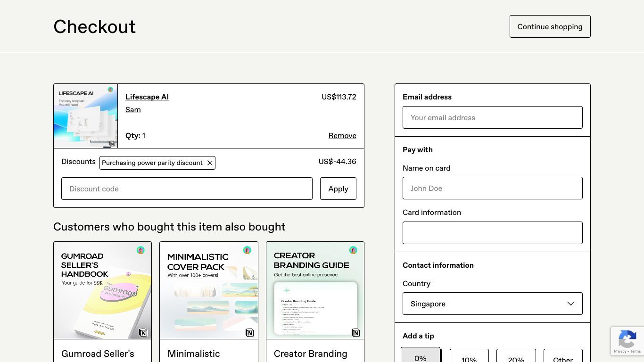Click the Contact information heading
The image size is (644, 362).
(x=438, y=265)
